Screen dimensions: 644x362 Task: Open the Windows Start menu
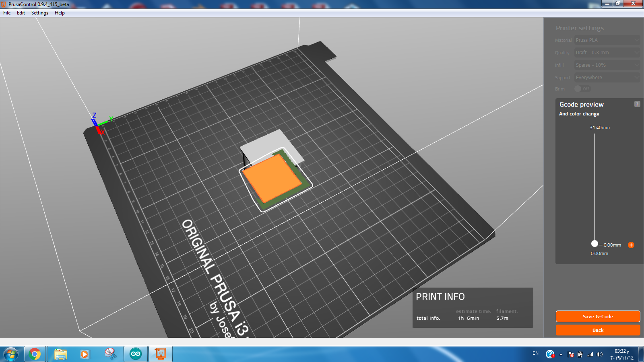(x=11, y=354)
